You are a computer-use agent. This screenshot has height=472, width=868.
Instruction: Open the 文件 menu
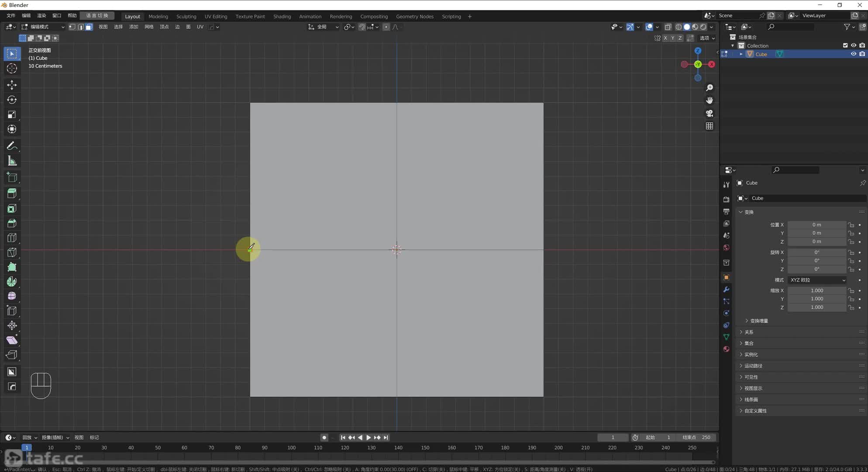tap(11, 16)
